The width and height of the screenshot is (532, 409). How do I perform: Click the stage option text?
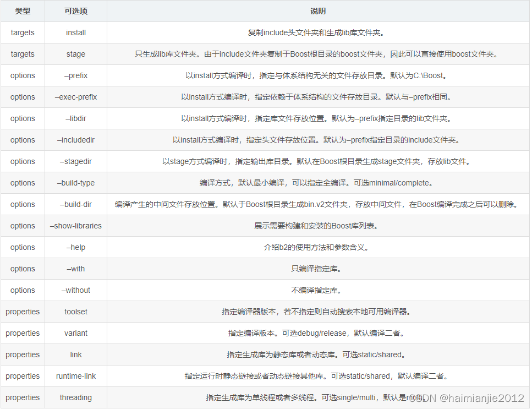pyautogui.click(x=75, y=54)
